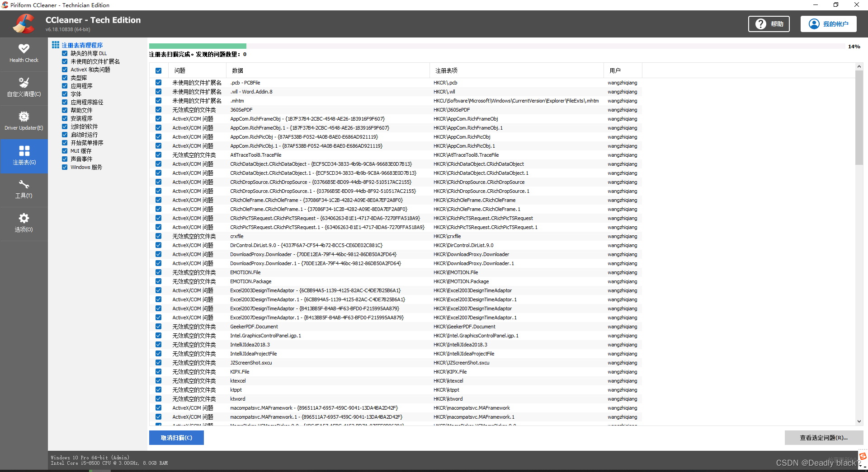Click the scan progress bar

(497, 46)
